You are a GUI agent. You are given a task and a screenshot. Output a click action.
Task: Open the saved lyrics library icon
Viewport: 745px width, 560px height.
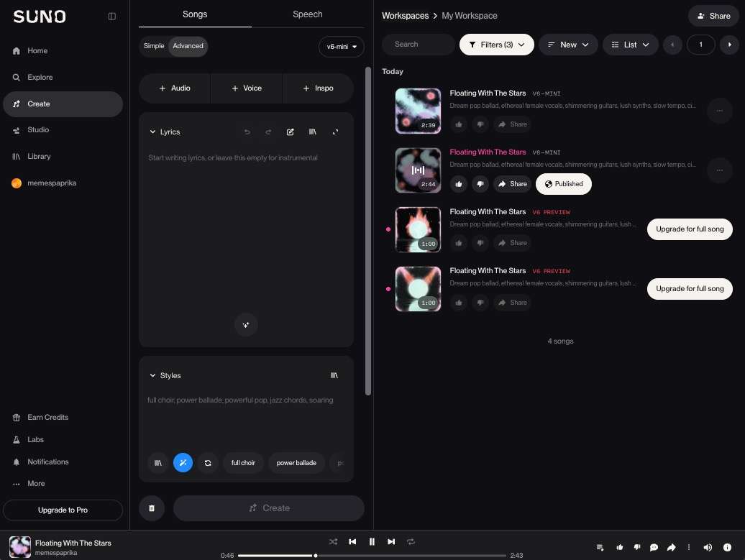coord(313,132)
